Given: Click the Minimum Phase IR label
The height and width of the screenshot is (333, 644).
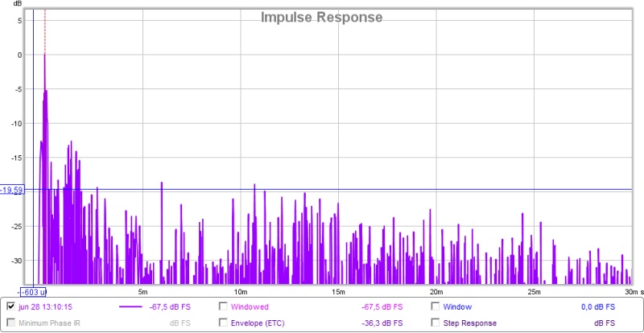Looking at the screenshot, I should (x=50, y=323).
